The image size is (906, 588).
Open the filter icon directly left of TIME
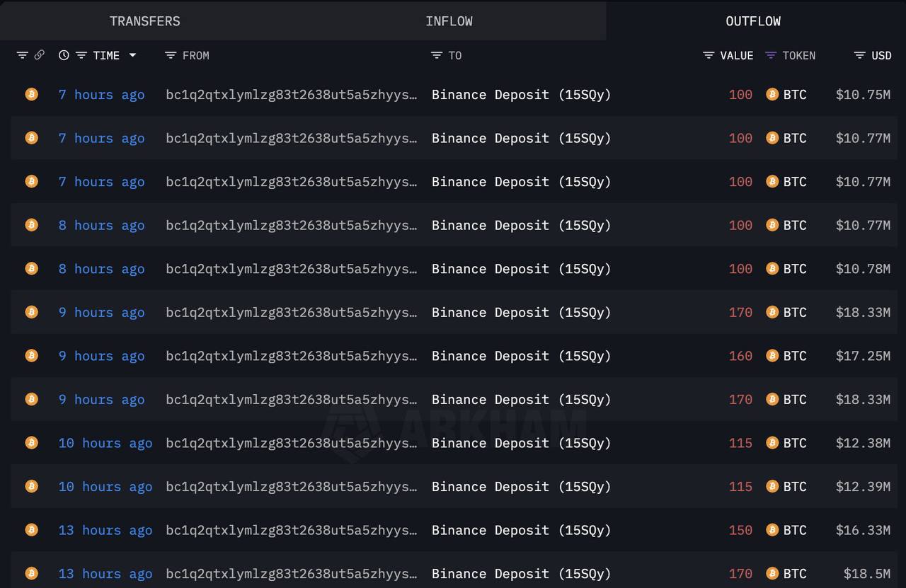pyautogui.click(x=81, y=55)
